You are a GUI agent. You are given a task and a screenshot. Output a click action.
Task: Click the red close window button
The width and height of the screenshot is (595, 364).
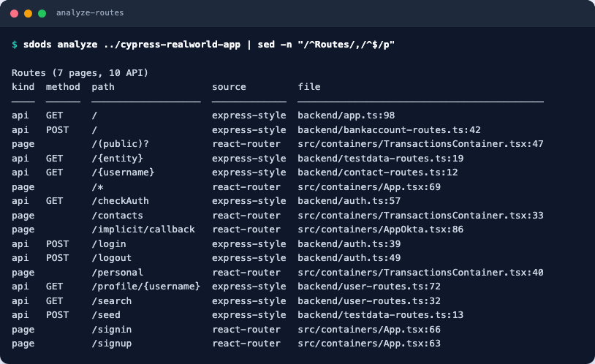pyautogui.click(x=15, y=14)
